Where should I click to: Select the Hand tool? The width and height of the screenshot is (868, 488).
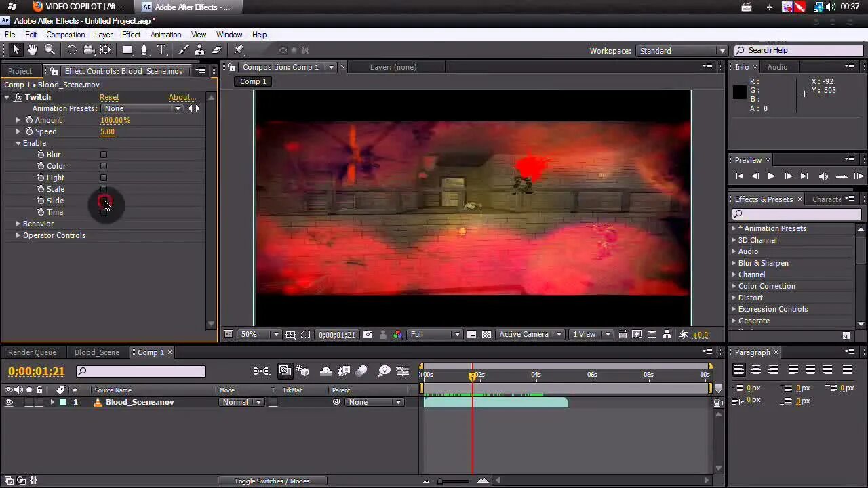point(32,50)
